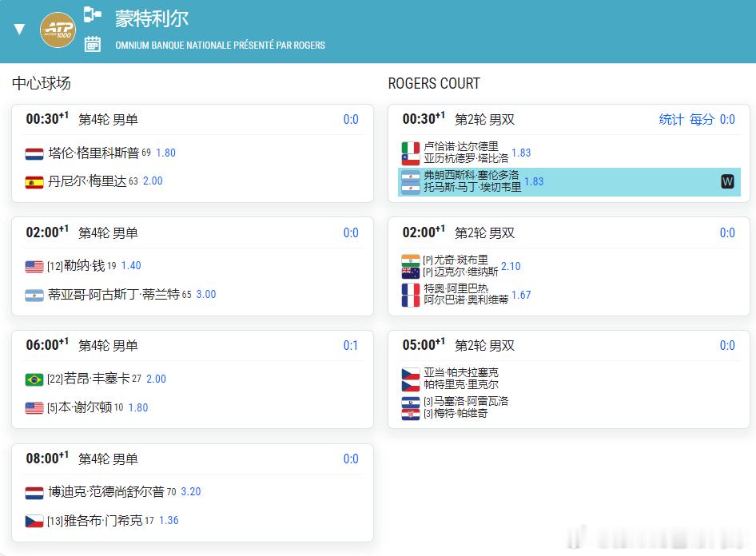Click odds 3.00 for 蒂兰特

206,294
